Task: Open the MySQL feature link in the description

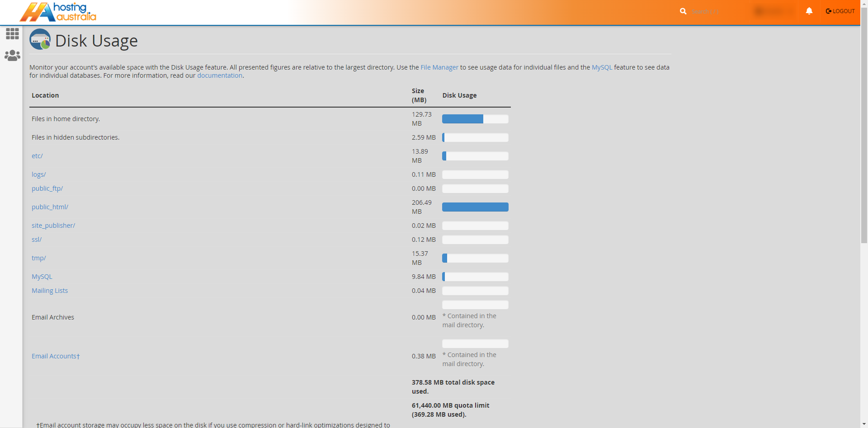Action: click(x=601, y=67)
